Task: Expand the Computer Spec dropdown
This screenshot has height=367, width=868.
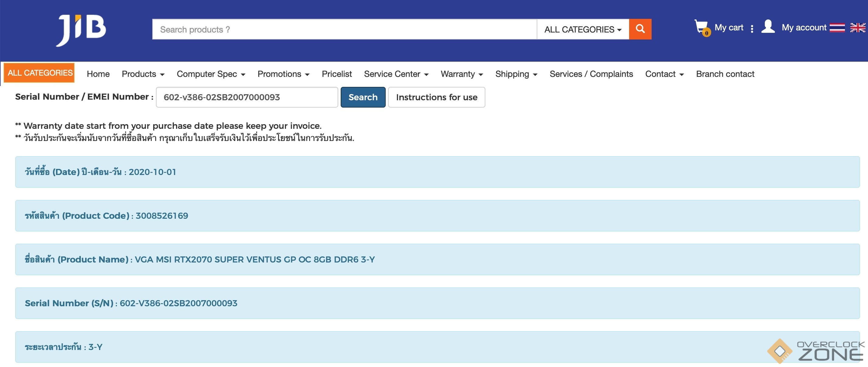Action: click(x=211, y=74)
